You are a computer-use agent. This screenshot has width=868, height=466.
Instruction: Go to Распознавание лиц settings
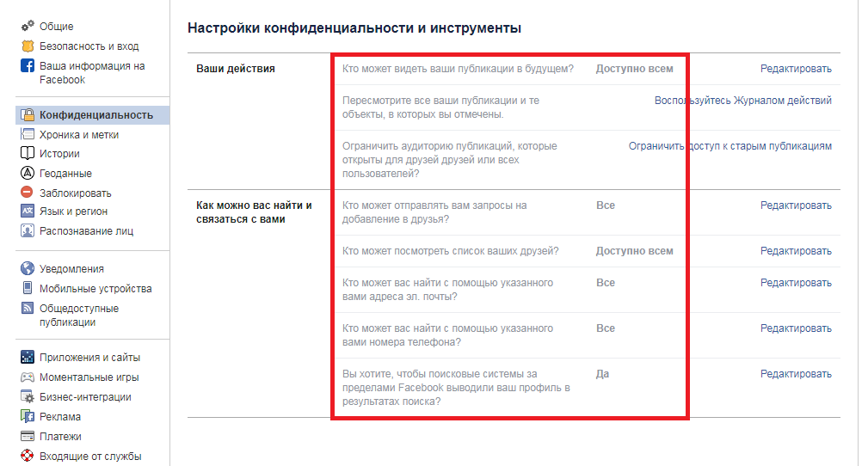86,230
